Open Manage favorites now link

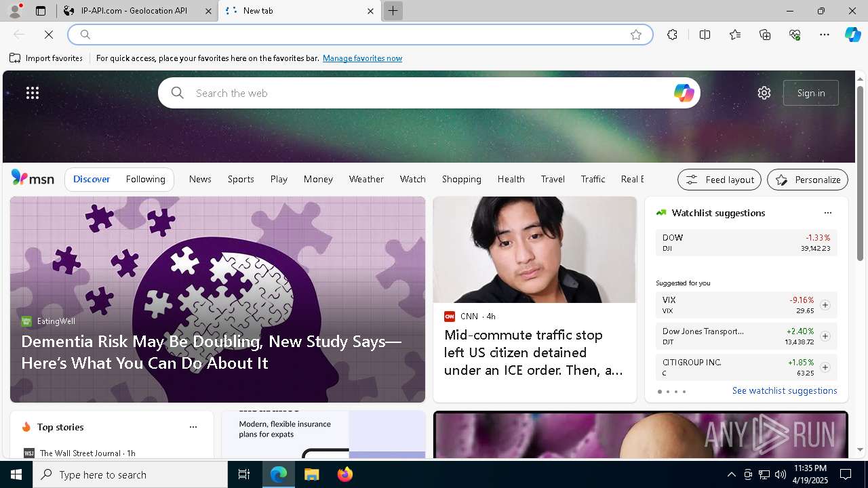[x=362, y=58]
